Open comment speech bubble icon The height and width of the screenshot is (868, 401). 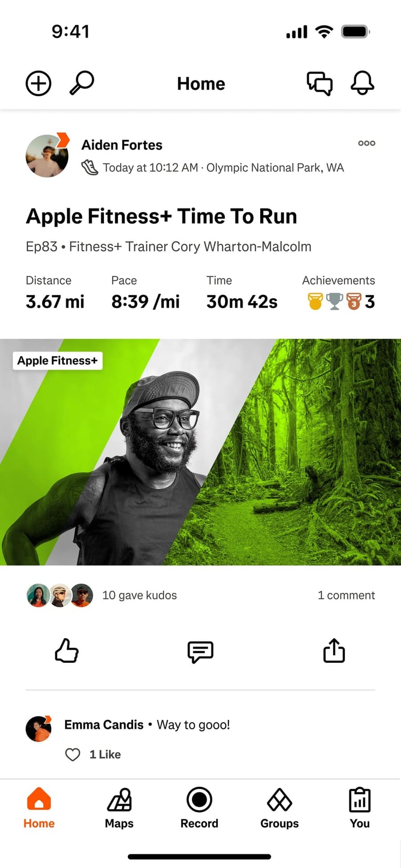200,652
